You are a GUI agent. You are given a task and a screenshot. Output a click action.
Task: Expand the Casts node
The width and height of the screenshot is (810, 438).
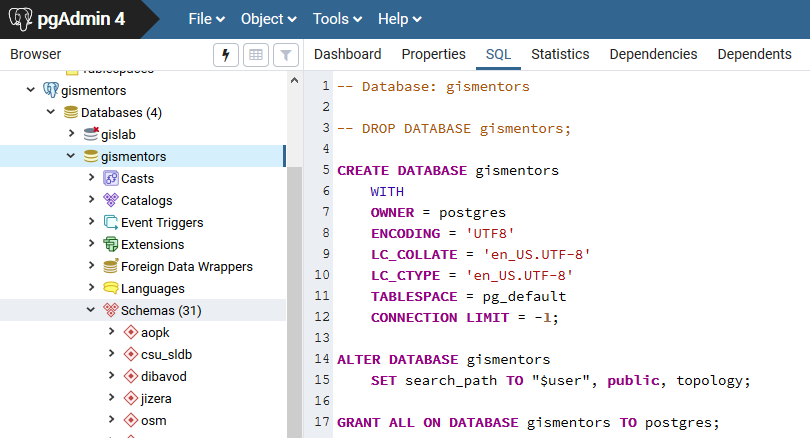click(91, 178)
